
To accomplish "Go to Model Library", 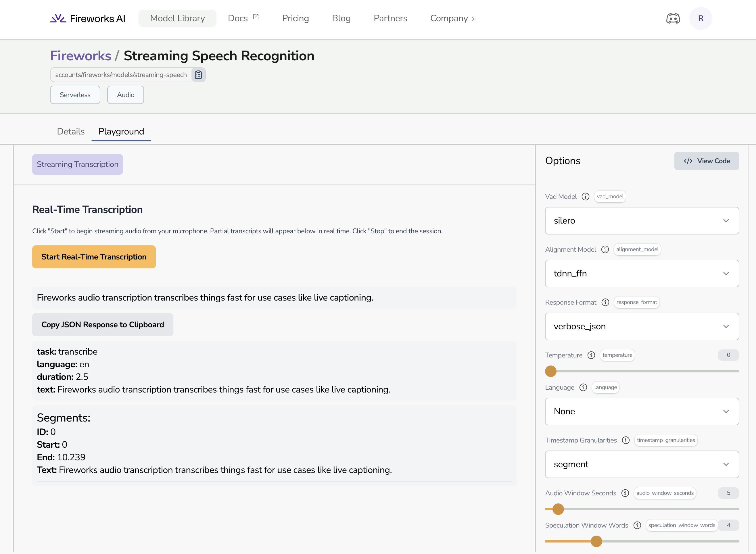I will click(177, 18).
